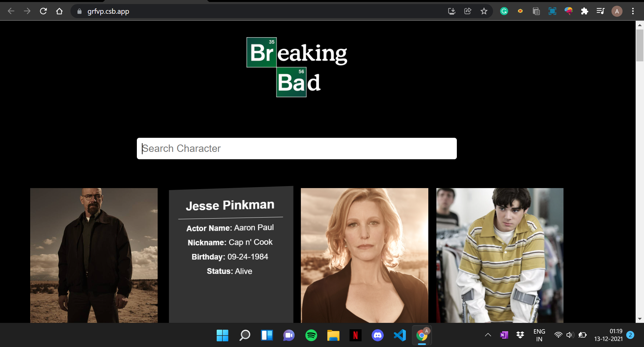Open the Chrome three-dot menu

pyautogui.click(x=633, y=11)
